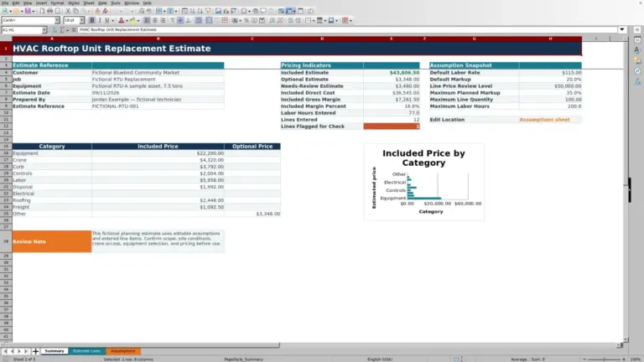Click the Align Right icon

(x=163, y=20)
